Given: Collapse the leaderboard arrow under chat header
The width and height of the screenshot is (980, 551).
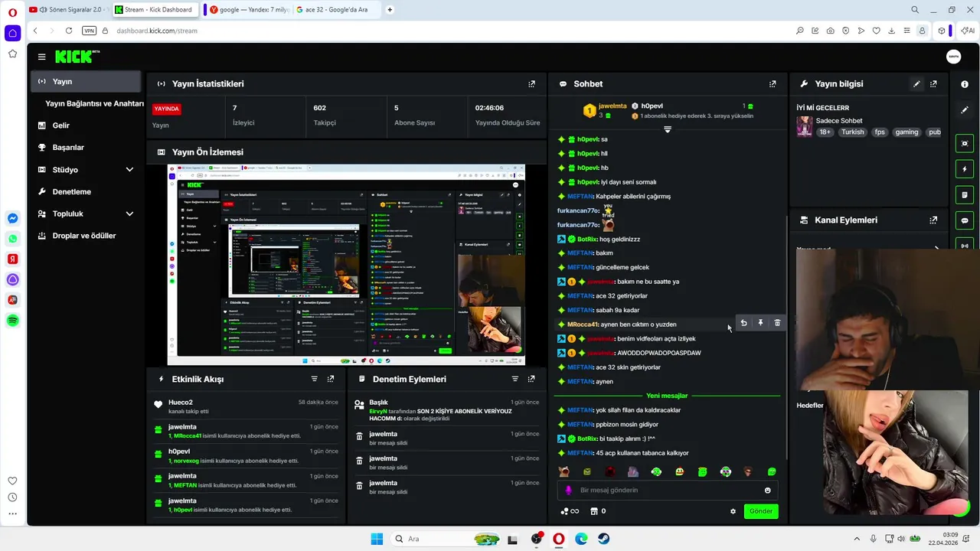Looking at the screenshot, I should pyautogui.click(x=668, y=129).
